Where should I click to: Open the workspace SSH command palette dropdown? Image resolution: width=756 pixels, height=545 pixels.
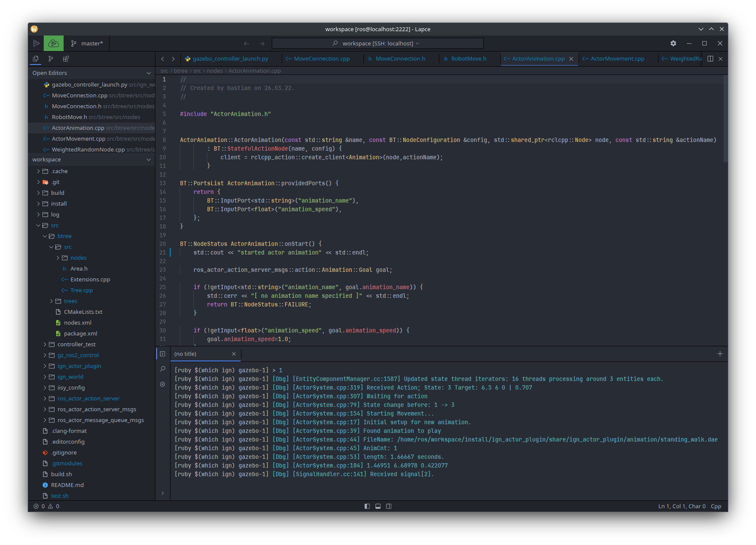coord(377,43)
